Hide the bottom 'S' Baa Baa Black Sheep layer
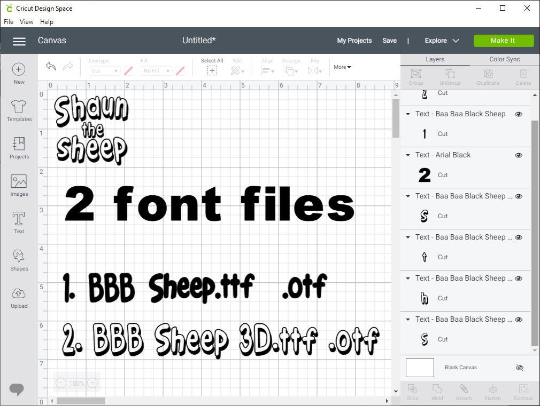Screen dimensions: 540x406 519,320
